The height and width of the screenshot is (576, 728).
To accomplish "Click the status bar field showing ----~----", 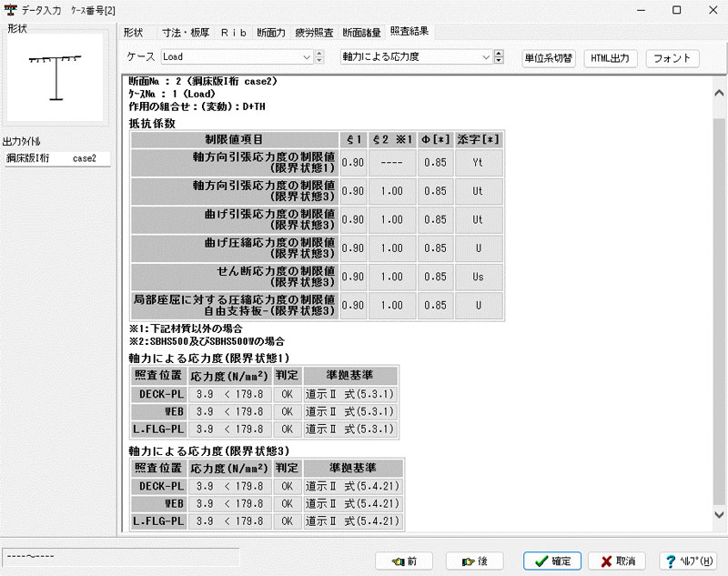I will click(x=121, y=557).
